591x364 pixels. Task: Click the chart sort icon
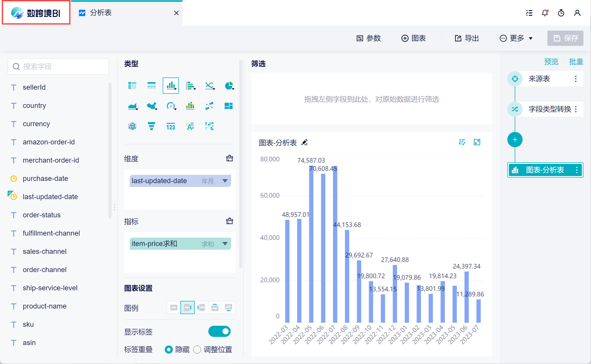pos(462,142)
